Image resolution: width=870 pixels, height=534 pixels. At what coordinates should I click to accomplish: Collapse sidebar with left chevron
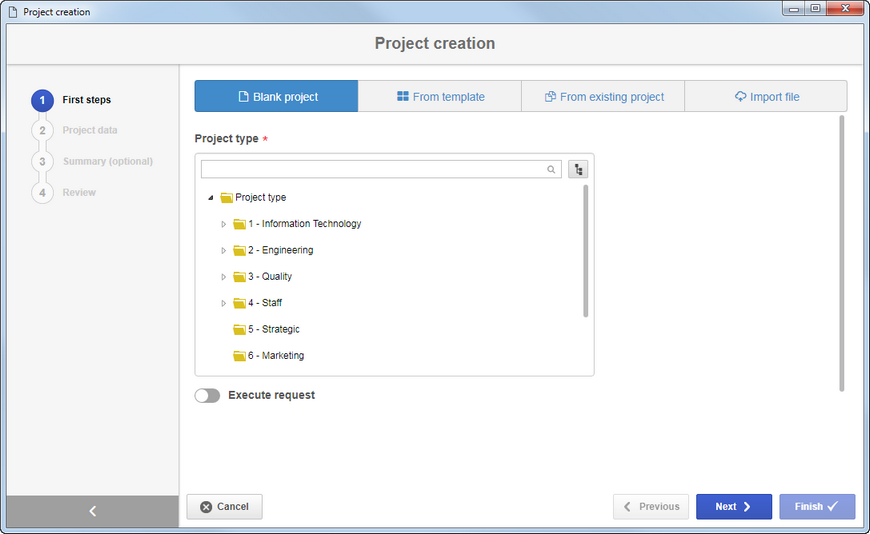93,511
